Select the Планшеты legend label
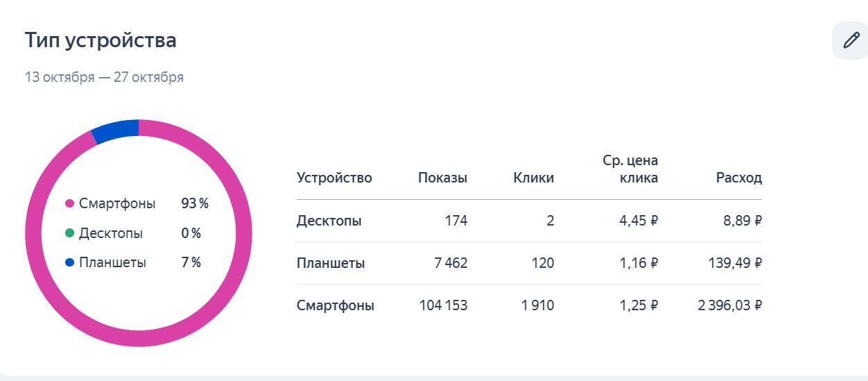 tap(112, 263)
